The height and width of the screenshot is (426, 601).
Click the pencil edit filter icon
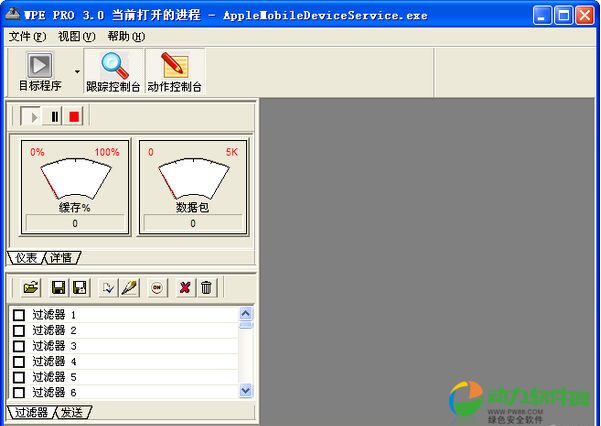[129, 288]
